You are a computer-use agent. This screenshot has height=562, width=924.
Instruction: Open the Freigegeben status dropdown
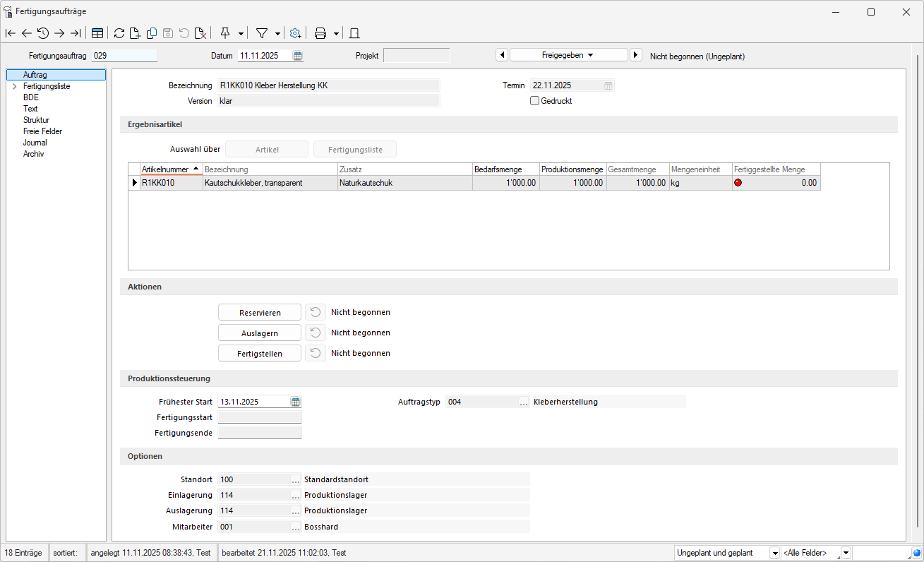[568, 55]
